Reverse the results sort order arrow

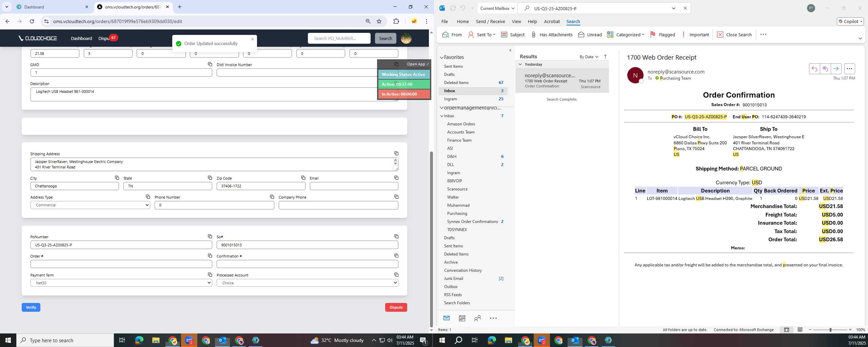[x=605, y=57]
